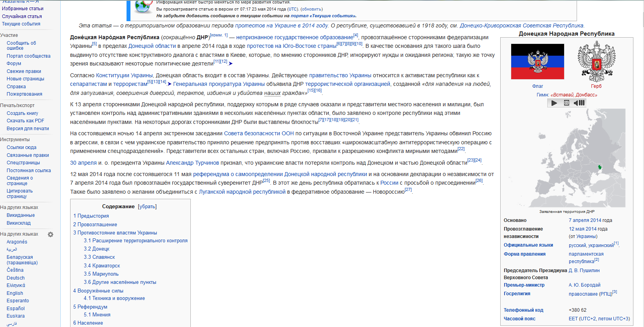Viewport: 644px width, 327px height.
Task: Click the volume icon in the audio player
Action: pyautogui.click(x=579, y=103)
